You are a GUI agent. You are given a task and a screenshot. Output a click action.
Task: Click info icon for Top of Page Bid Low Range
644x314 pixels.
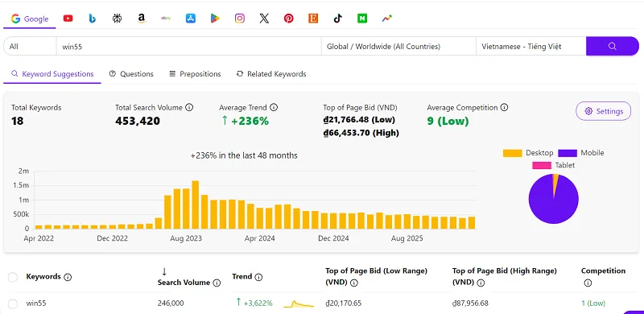tap(354, 283)
